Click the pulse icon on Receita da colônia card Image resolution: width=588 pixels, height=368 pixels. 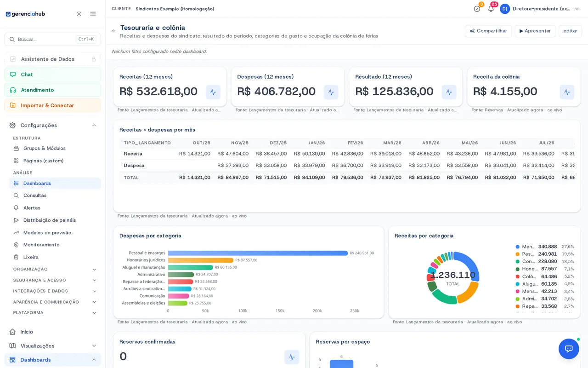567,92
